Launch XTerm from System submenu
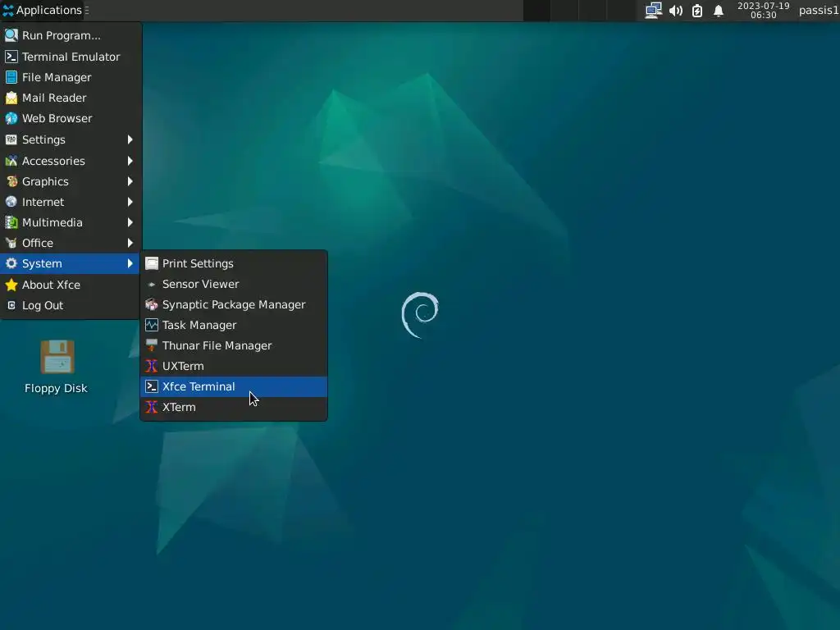Image resolution: width=840 pixels, height=630 pixels. point(234,407)
